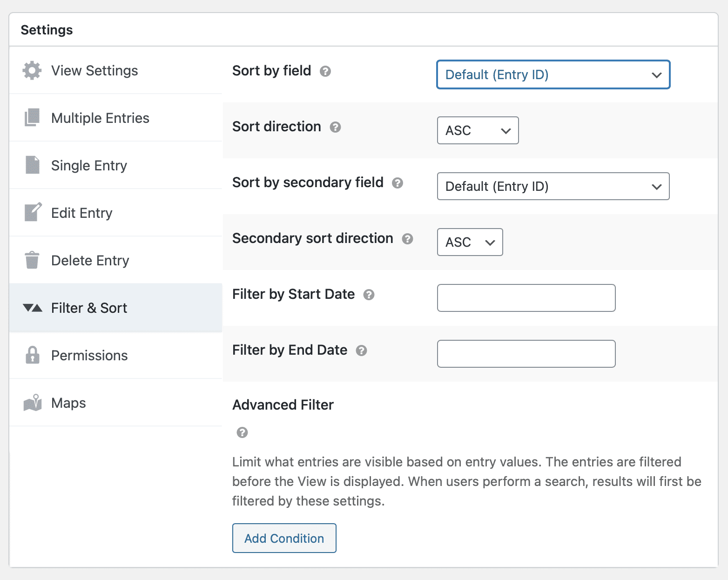This screenshot has height=580, width=728.
Task: Click the gear icon for View Settings
Action: coord(32,71)
